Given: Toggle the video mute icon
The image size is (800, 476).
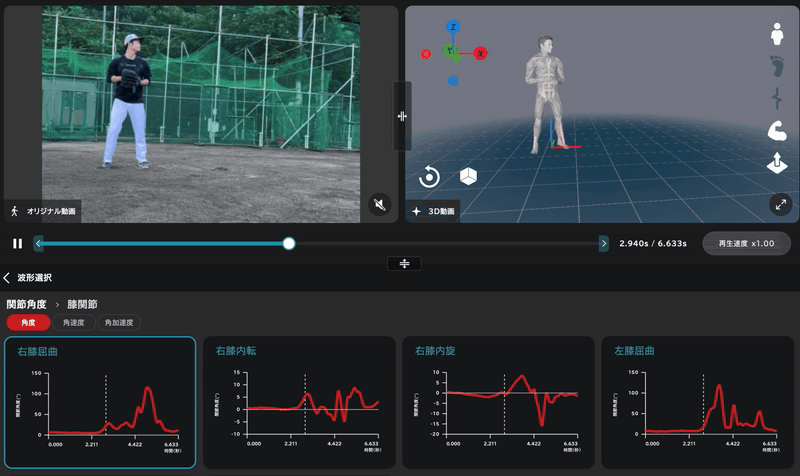Looking at the screenshot, I should click(x=380, y=205).
